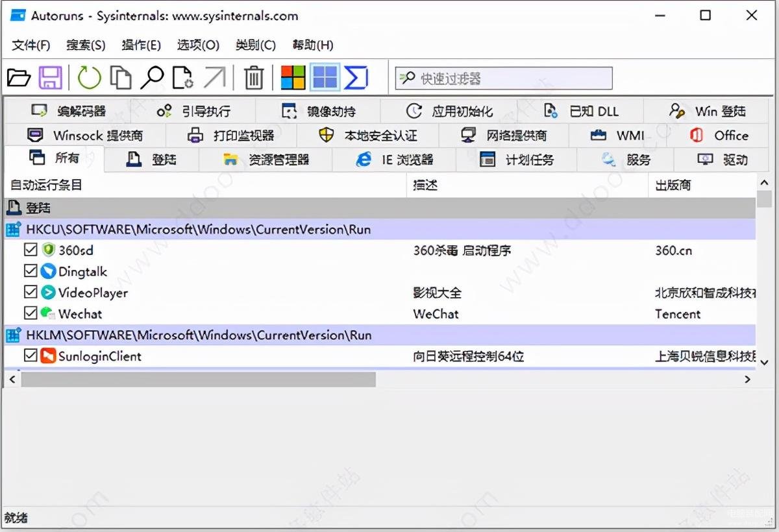
Task: Open the 帮助(H) menu
Action: click(313, 45)
